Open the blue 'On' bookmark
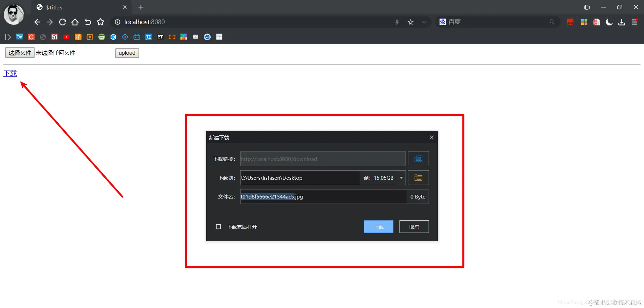Image resolution: width=644 pixels, height=308 pixels. (19, 37)
